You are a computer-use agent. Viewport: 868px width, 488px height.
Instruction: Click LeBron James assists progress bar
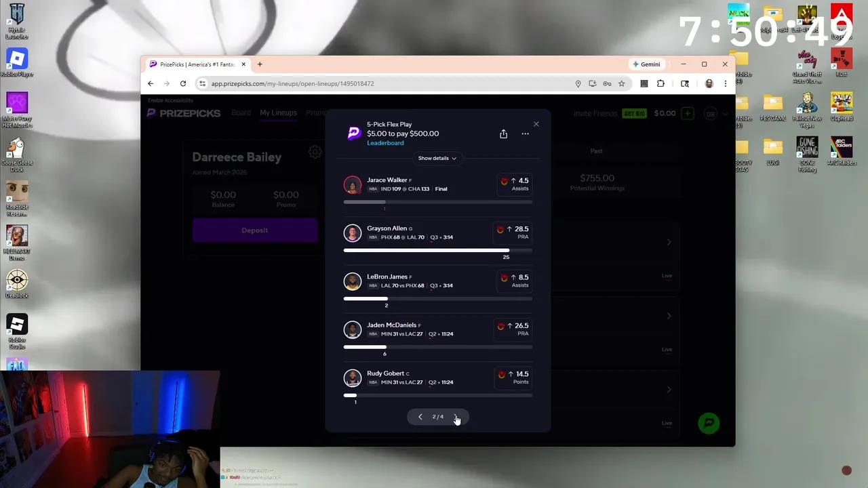[438, 298]
